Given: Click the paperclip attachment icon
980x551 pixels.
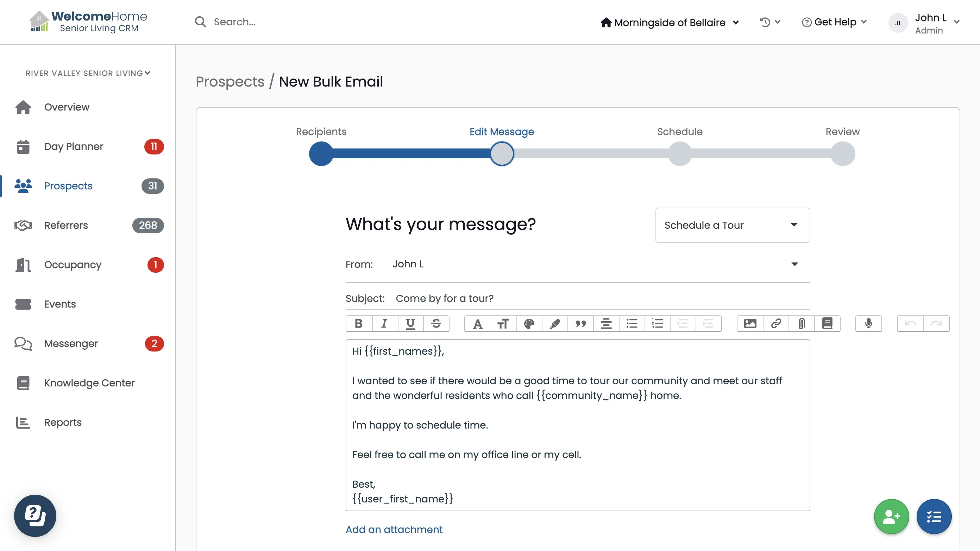Looking at the screenshot, I should (x=802, y=324).
